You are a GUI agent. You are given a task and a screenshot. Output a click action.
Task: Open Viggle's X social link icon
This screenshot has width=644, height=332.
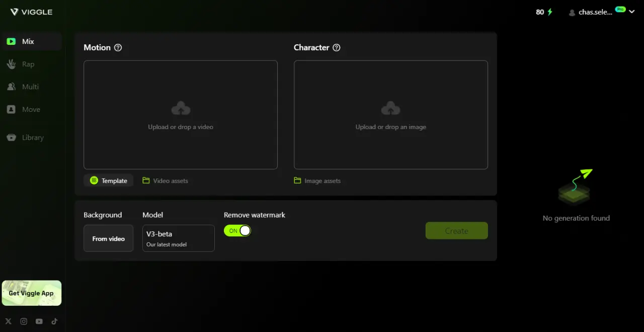pyautogui.click(x=8, y=321)
